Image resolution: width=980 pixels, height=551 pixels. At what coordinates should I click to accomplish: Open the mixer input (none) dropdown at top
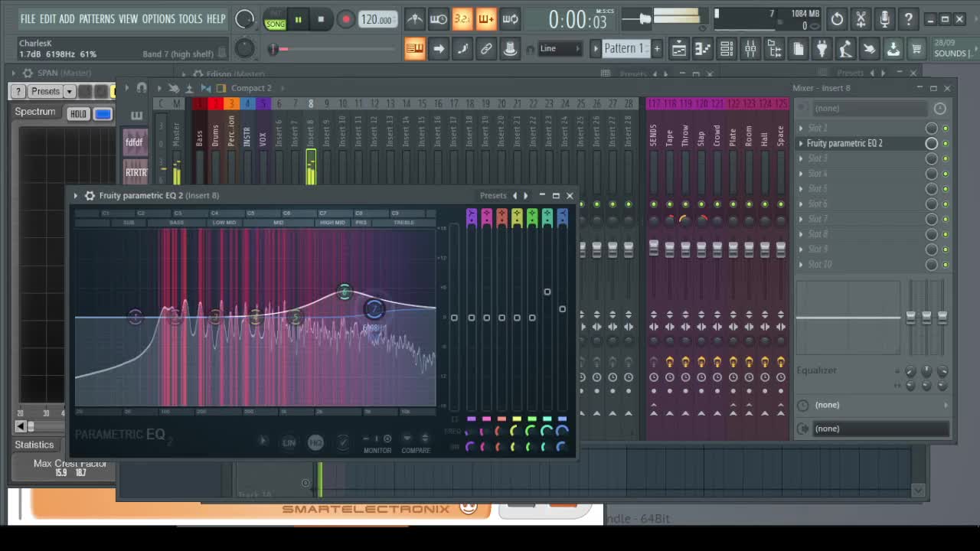pyautogui.click(x=871, y=109)
